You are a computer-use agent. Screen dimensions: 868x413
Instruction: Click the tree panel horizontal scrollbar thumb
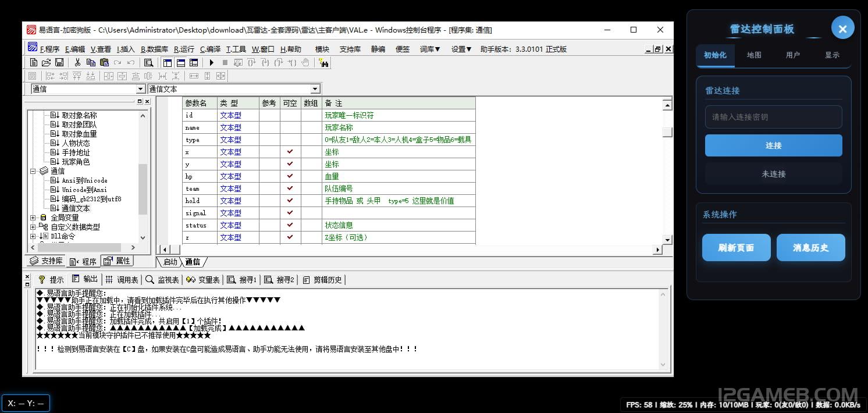(x=78, y=247)
